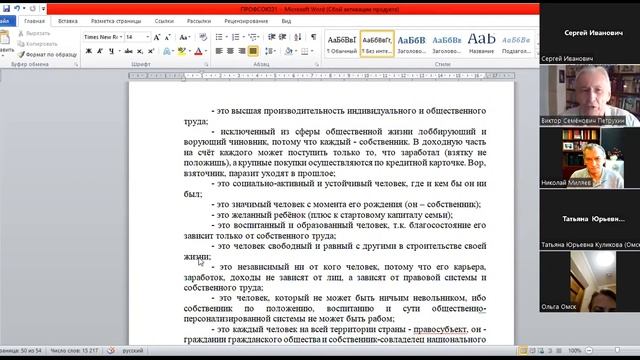Open Разметка страницы tab
The width and height of the screenshot is (640, 360).
116,21
